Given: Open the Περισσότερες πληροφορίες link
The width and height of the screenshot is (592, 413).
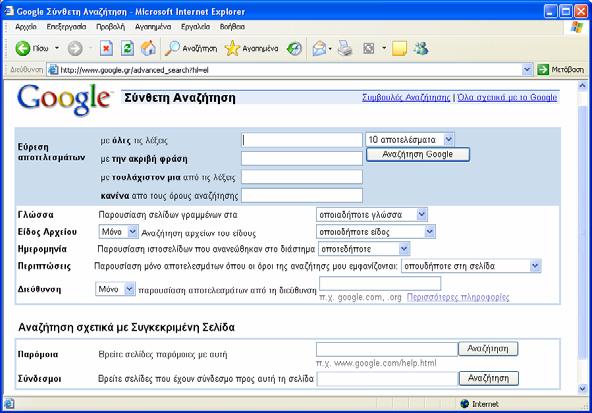Looking at the screenshot, I should point(458,297).
